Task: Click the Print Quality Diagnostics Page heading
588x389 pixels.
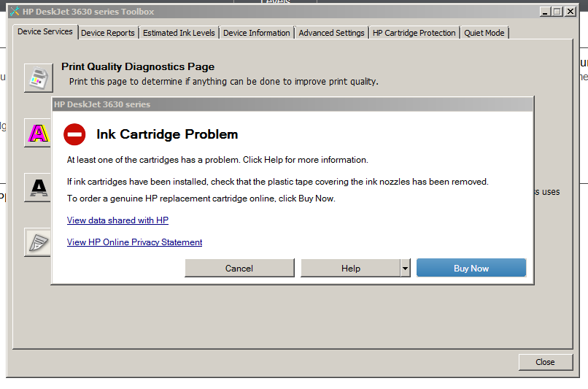Action: click(x=138, y=66)
